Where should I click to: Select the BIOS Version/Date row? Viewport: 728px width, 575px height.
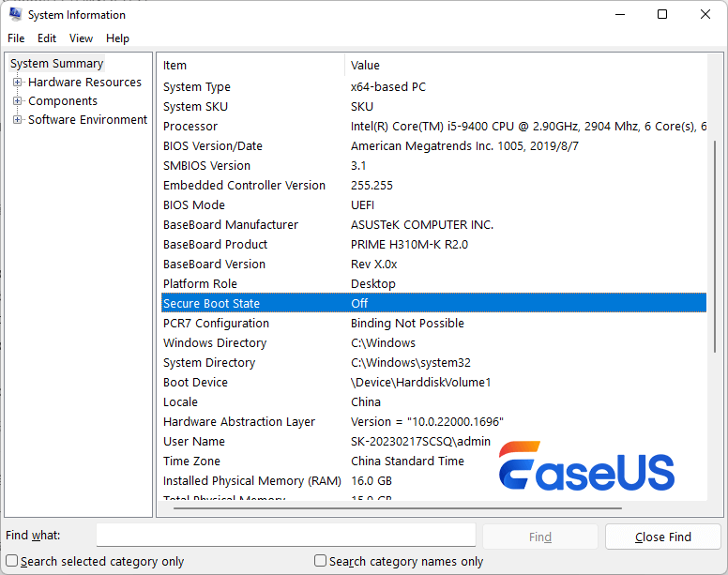[433, 145]
